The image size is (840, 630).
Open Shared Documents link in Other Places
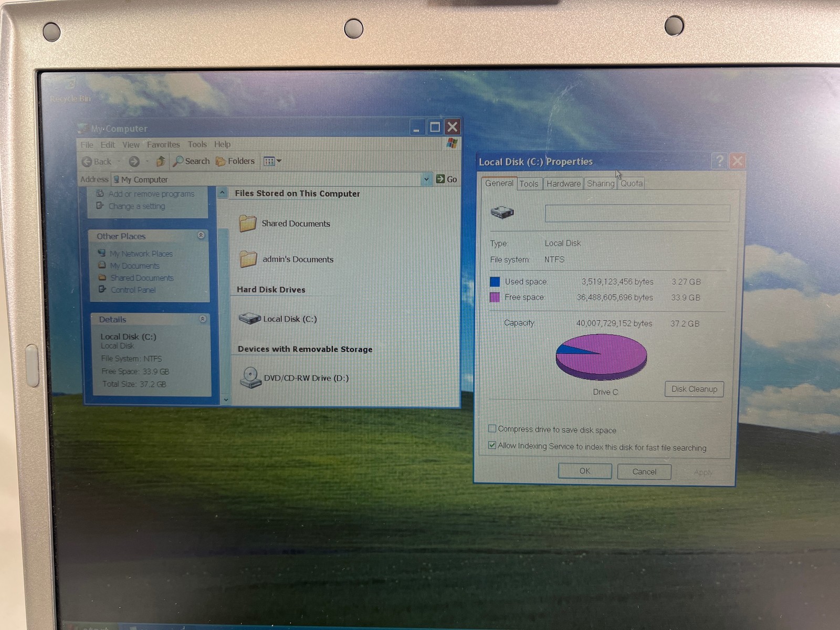click(142, 278)
